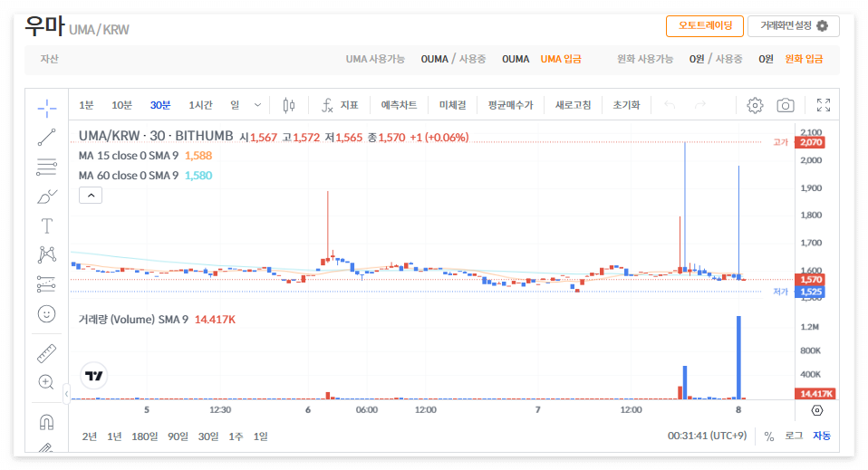Image resolution: width=868 pixels, height=470 pixels.
Task: Click the 원화 입금 deposit link
Action: point(804,59)
